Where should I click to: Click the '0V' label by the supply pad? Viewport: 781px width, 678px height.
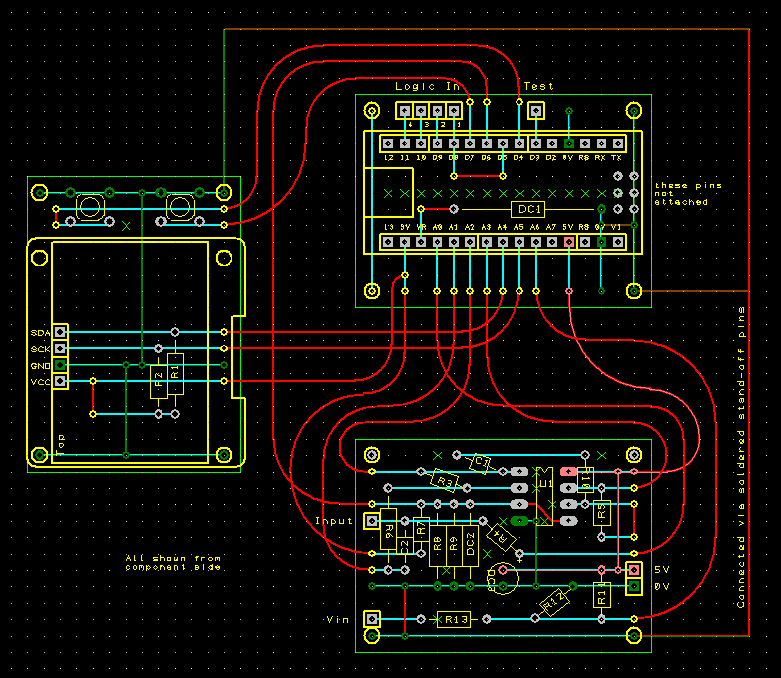coord(662,586)
